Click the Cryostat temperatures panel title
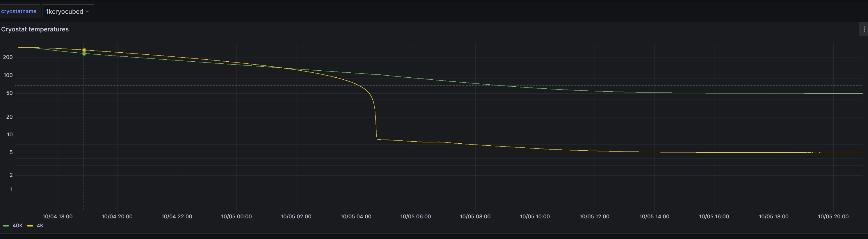 pos(35,29)
